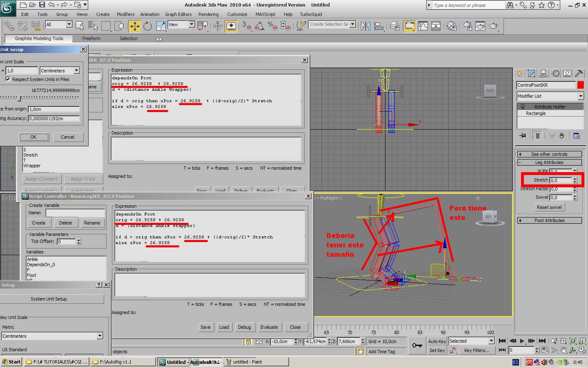
Task: Switch to the Utilities hammer panel
Action: coord(579,74)
